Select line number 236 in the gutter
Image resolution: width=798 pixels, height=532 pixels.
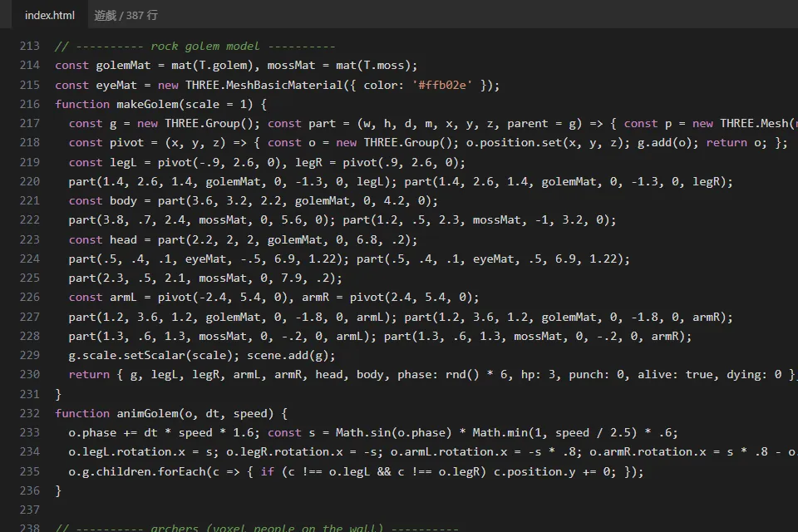pyautogui.click(x=30, y=490)
